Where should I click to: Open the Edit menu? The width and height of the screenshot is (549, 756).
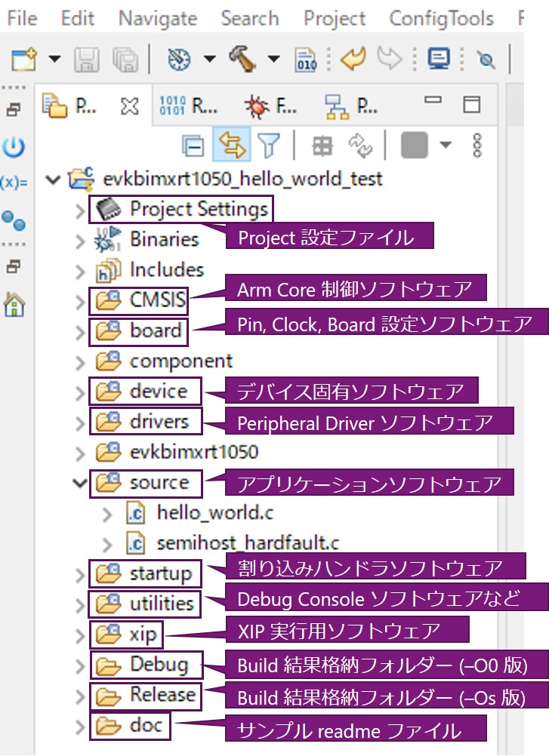77,18
